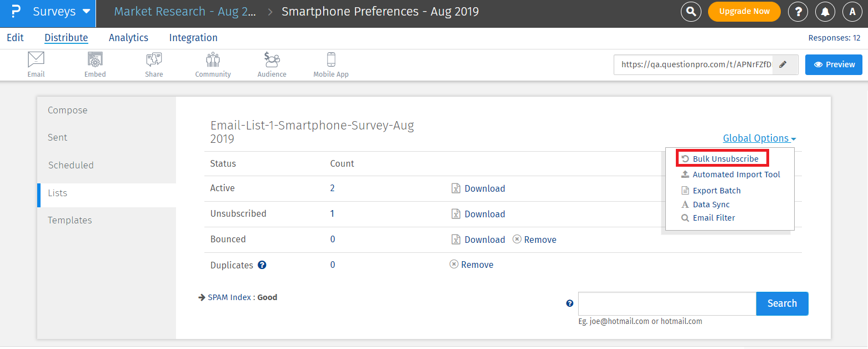Open the notifications bell
Viewport: 868px width, 349px height.
click(825, 11)
